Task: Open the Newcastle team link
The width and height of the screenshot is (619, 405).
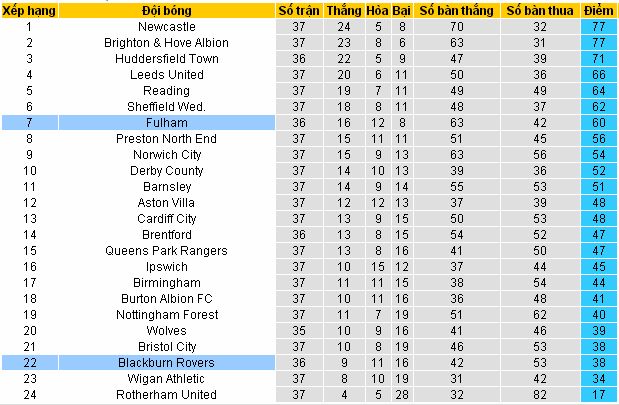Action: pyautogui.click(x=167, y=26)
